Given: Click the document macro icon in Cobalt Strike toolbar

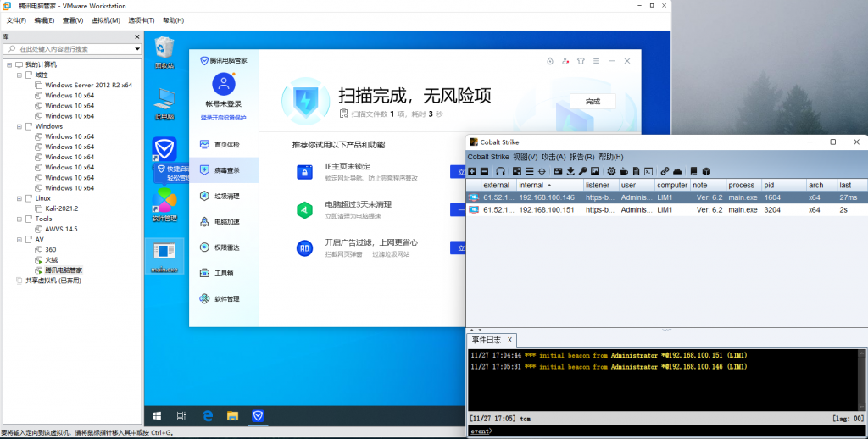Looking at the screenshot, I should click(636, 171).
